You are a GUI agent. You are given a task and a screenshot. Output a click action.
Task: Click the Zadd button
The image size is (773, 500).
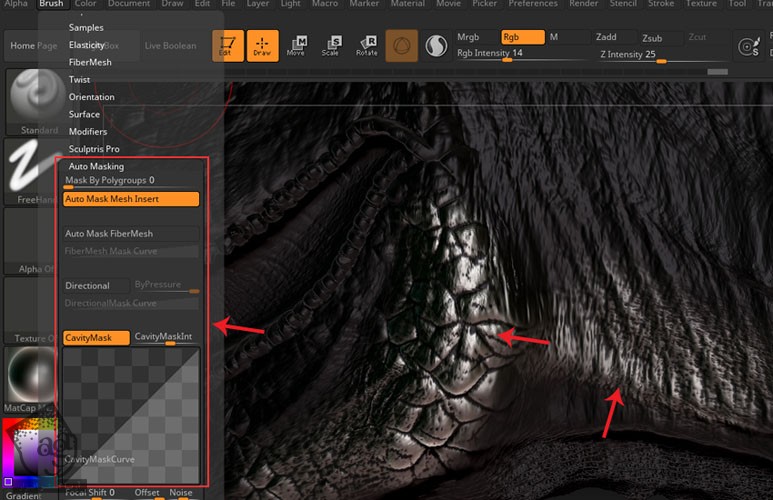click(606, 37)
